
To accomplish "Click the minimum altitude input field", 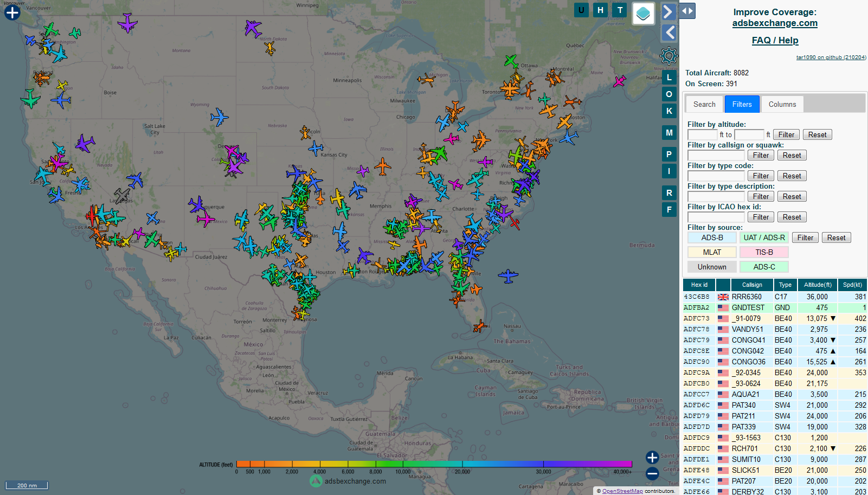I will (702, 134).
